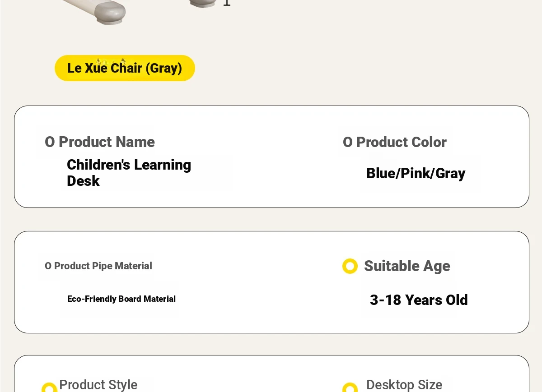Image resolution: width=542 pixels, height=392 pixels.
Task: Select the Desktop Size heading
Action: coord(404,385)
